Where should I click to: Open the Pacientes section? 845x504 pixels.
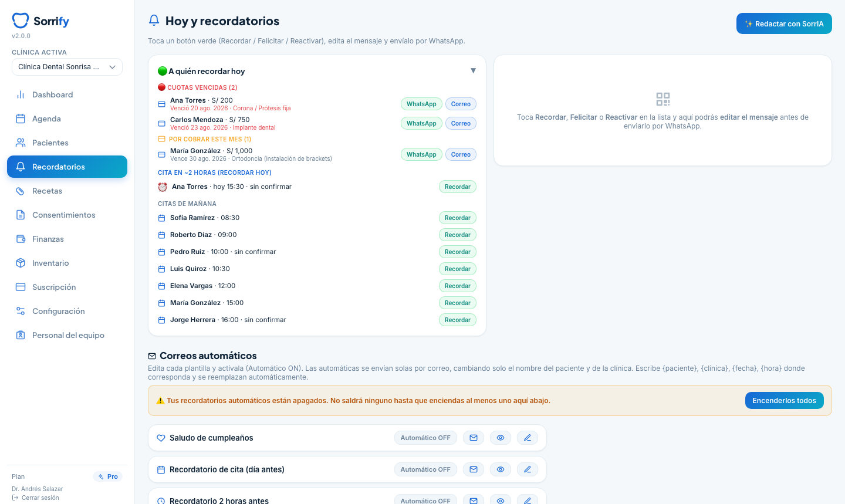[67, 143]
